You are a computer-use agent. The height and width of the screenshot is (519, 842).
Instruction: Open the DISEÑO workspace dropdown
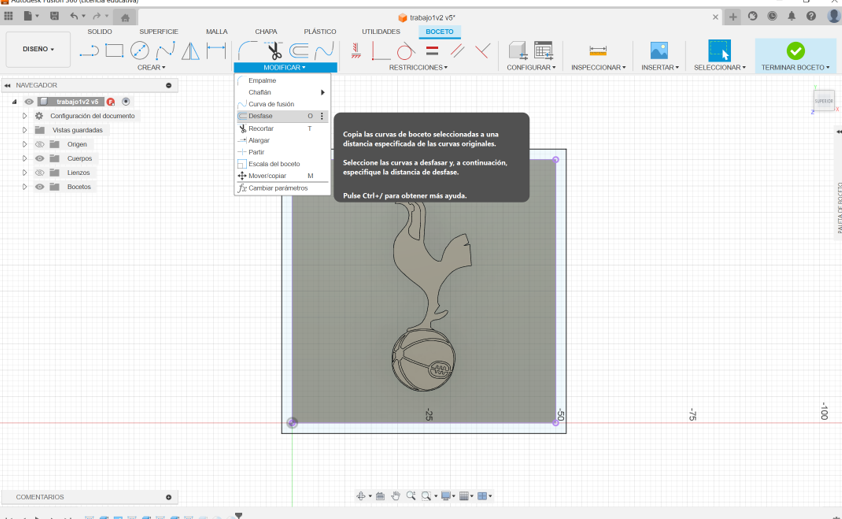click(x=38, y=49)
